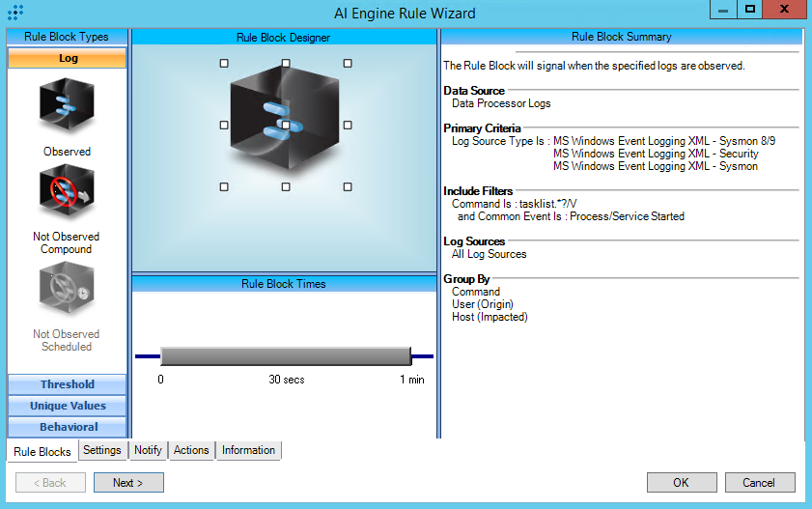Click the top-left resize handle of cube

pyautogui.click(x=224, y=63)
